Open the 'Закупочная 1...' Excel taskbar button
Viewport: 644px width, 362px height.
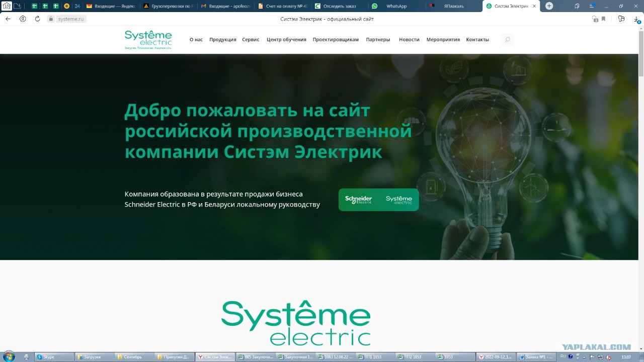point(295,357)
